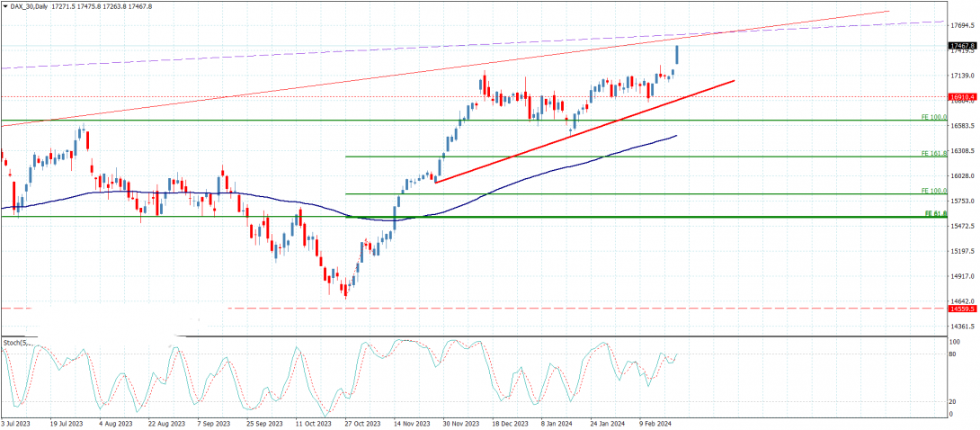Click FE 100.0 label beside 16583.5 level
The image size is (980, 430).
click(935, 117)
